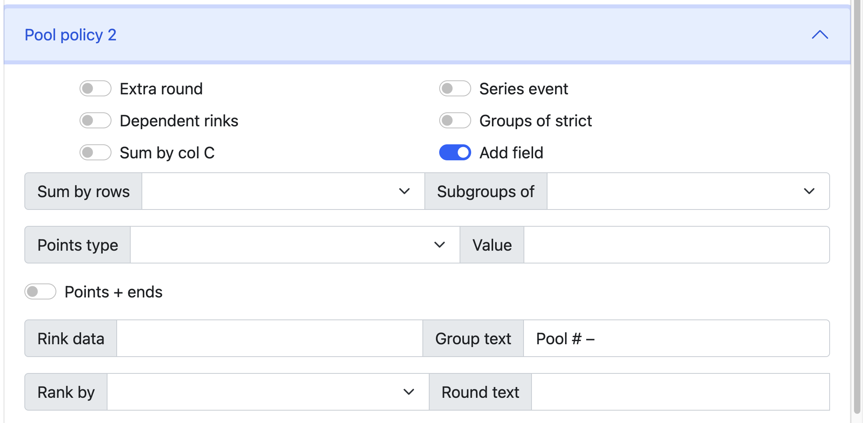This screenshot has height=423, width=868.
Task: Click the Round text input box
Action: click(680, 392)
